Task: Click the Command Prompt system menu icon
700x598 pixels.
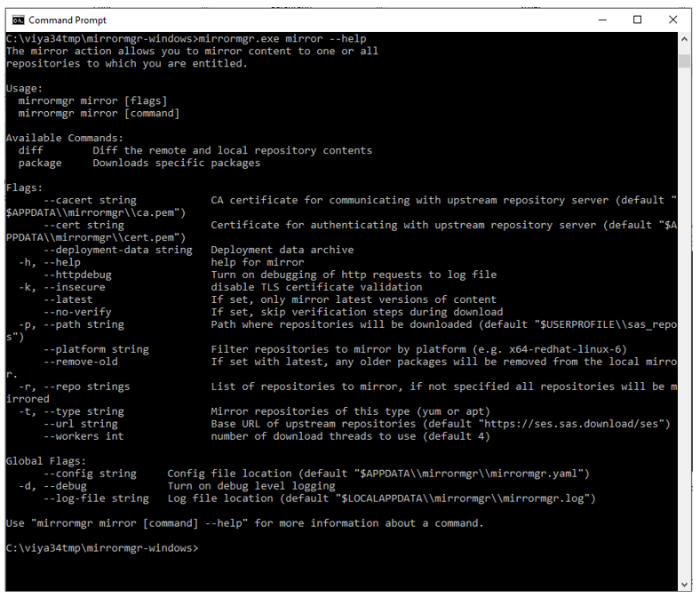Action: (19, 20)
